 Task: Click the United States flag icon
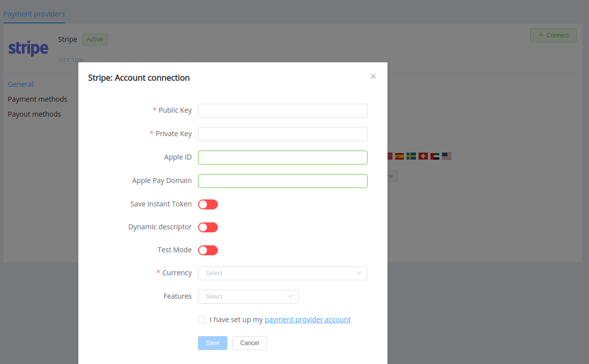[x=447, y=156]
